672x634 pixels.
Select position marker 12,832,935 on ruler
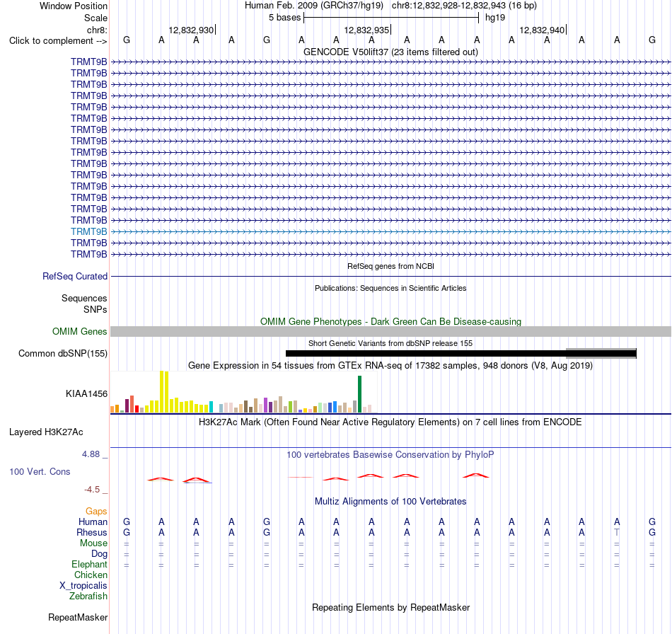(366, 30)
